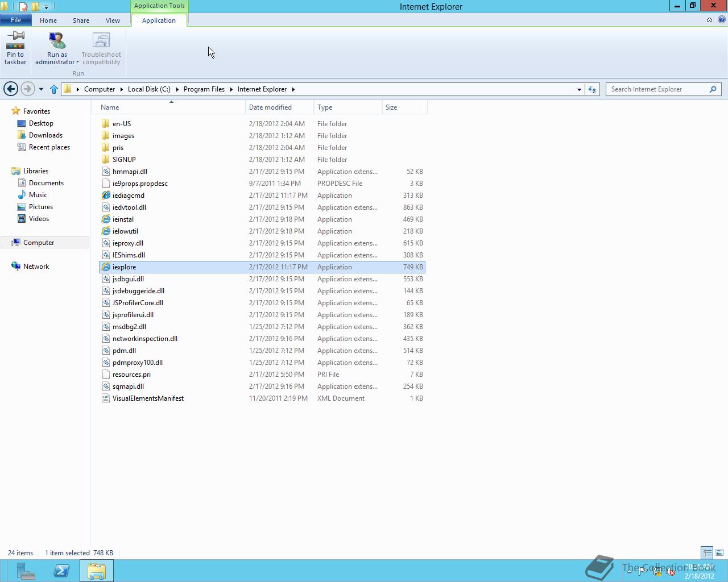
Task: Open address bar history dropdown
Action: pos(579,89)
